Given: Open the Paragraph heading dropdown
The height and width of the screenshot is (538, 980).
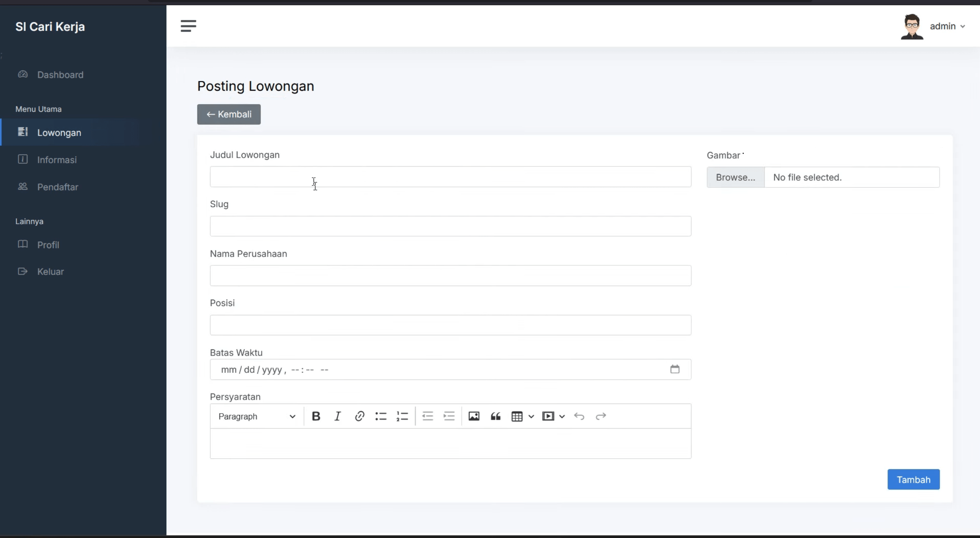Looking at the screenshot, I should click(x=257, y=416).
